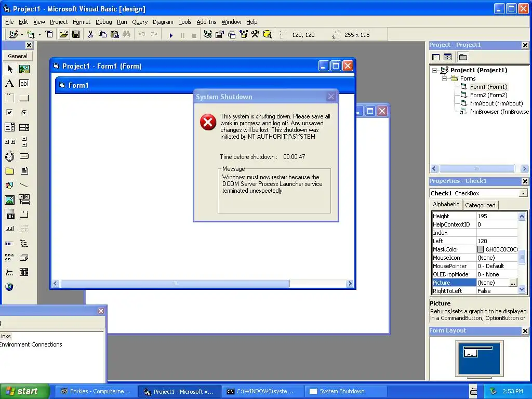Select the WebBrowser globe tool
This screenshot has height=399, width=532.
(10, 287)
